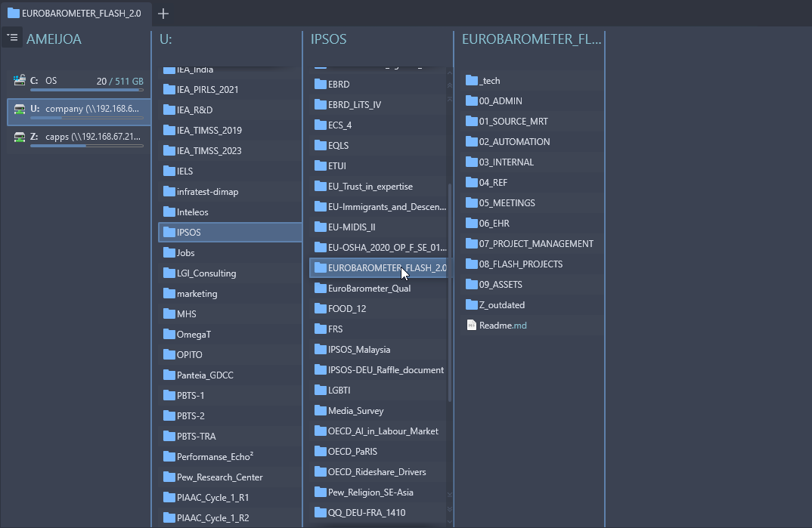Open the ECS_4 folder
Image resolution: width=812 pixels, height=528 pixels.
pyautogui.click(x=378, y=125)
